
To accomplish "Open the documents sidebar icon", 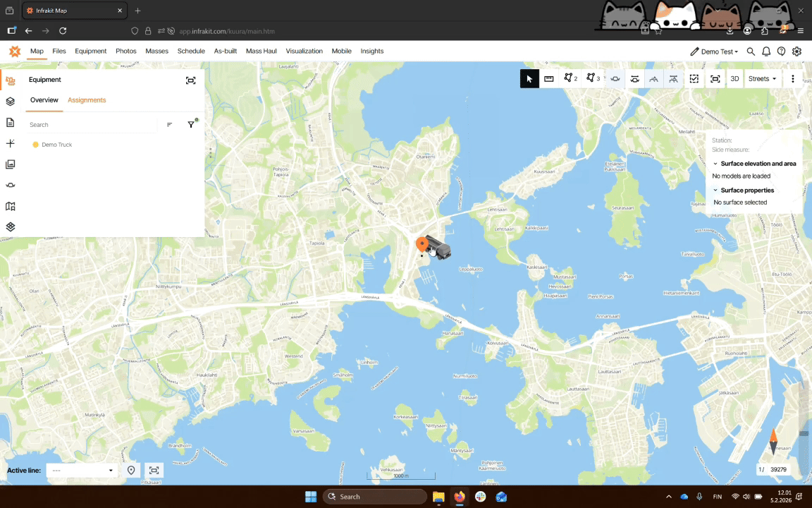I will pos(11,122).
